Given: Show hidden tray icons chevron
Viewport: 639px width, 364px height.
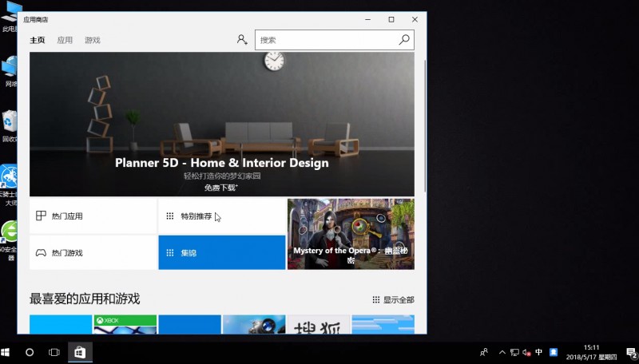Looking at the screenshot, I should (502, 352).
